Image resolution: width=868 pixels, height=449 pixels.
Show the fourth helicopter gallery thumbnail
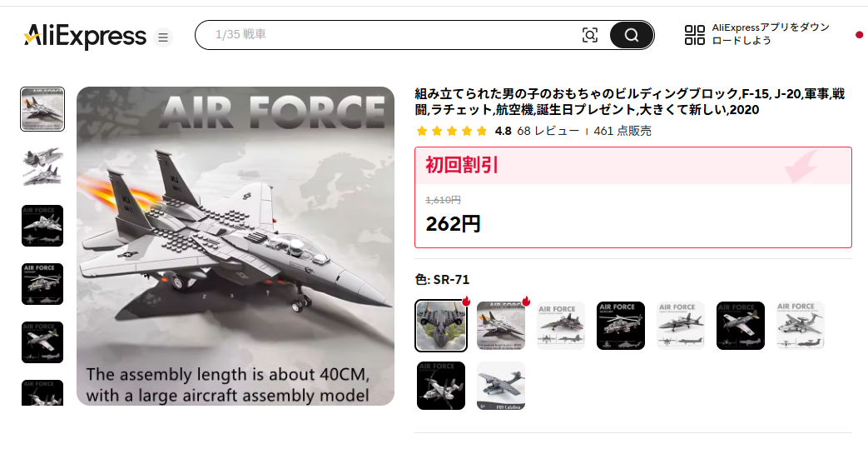42,284
